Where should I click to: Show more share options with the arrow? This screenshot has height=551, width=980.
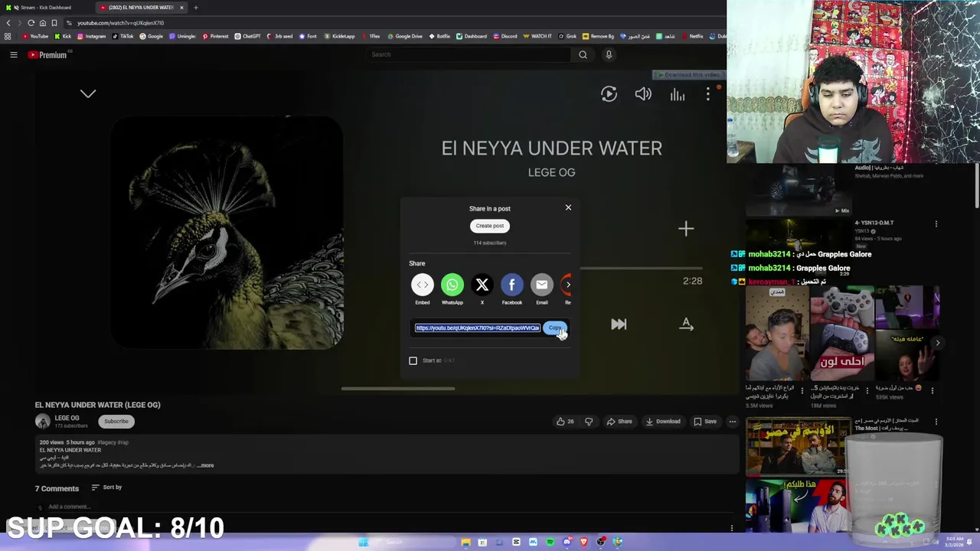point(568,285)
